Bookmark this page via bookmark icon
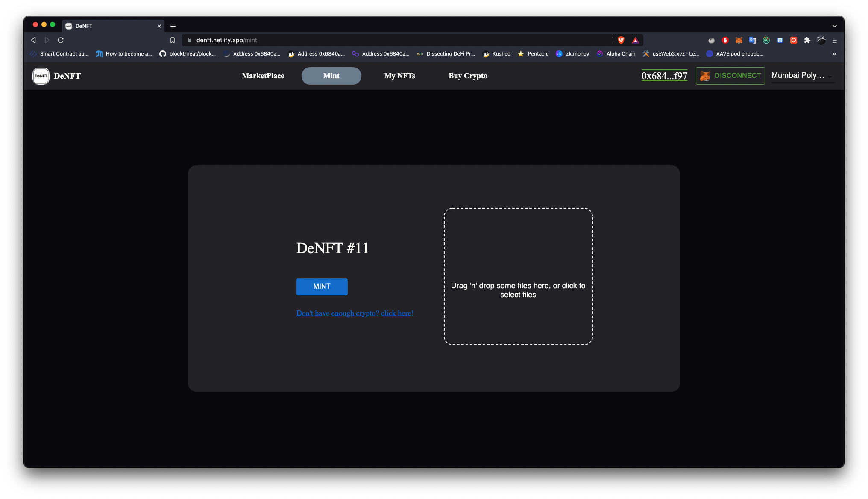 click(173, 40)
